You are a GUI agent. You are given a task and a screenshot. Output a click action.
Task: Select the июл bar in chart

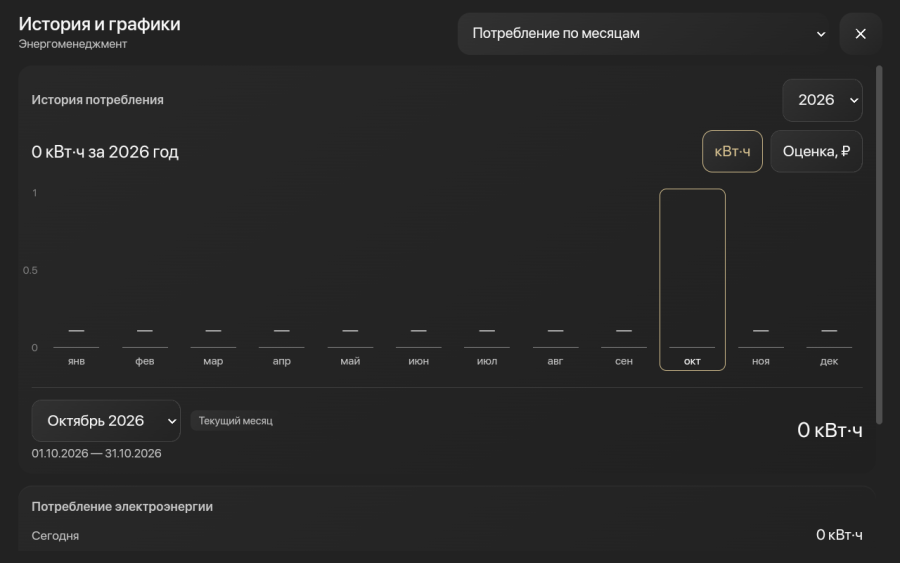tap(487, 279)
